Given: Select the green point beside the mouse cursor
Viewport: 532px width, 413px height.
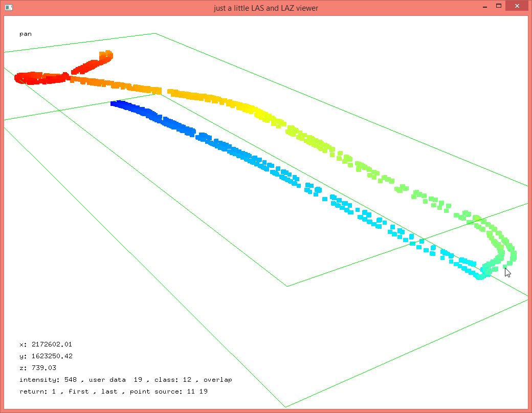Looking at the screenshot, I should [x=505, y=265].
